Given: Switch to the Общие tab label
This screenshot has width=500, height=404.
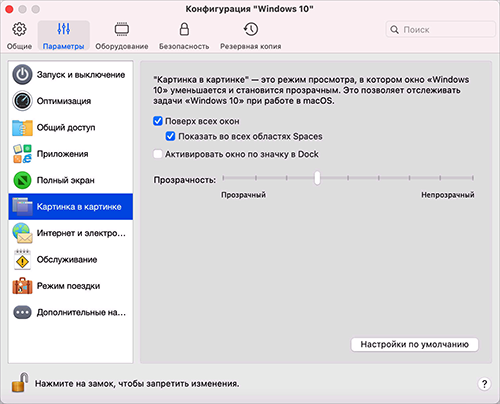Looking at the screenshot, I should tap(19, 46).
